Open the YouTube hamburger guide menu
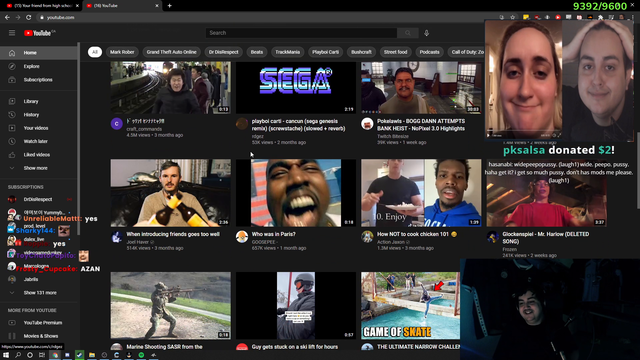 click(x=12, y=33)
